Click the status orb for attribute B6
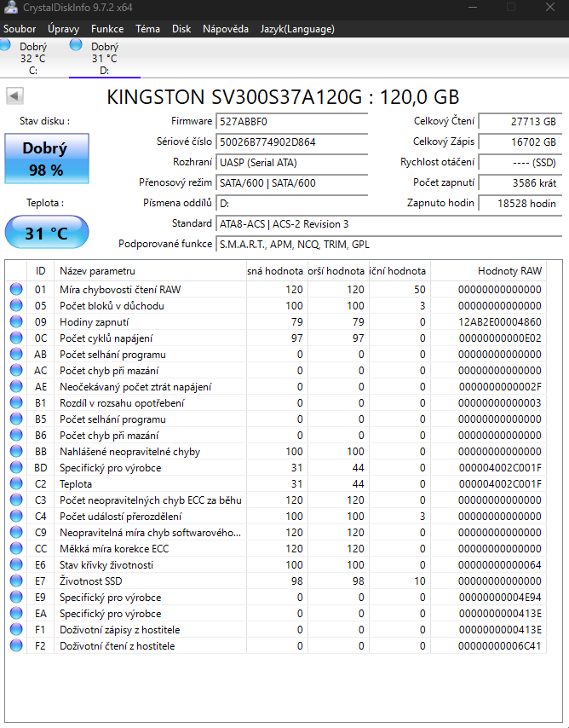 click(x=16, y=435)
